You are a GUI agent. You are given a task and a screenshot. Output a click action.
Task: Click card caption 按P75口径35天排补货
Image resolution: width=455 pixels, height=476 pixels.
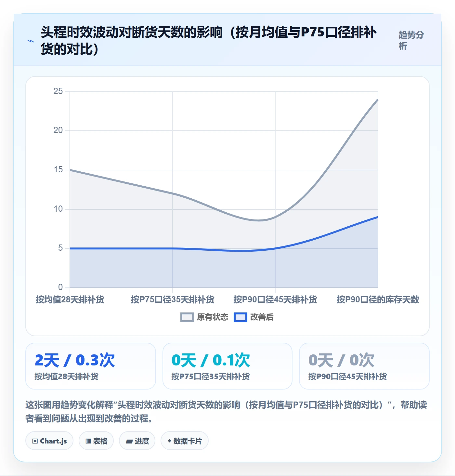211,377
